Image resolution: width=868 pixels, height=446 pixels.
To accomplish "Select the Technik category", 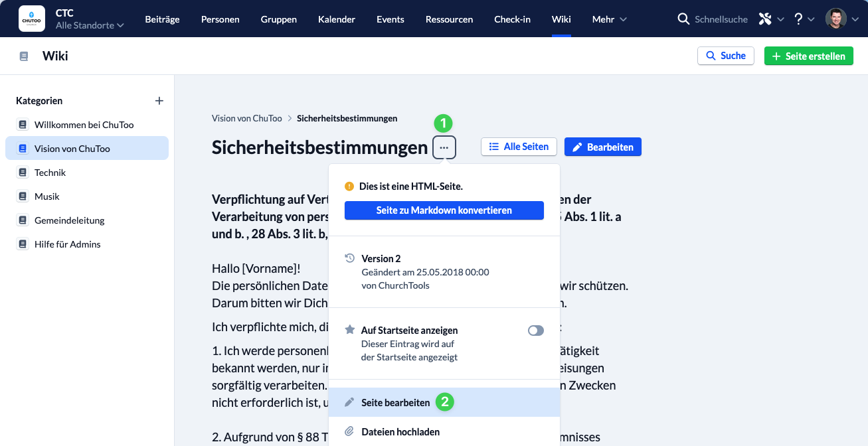I will (87, 173).
